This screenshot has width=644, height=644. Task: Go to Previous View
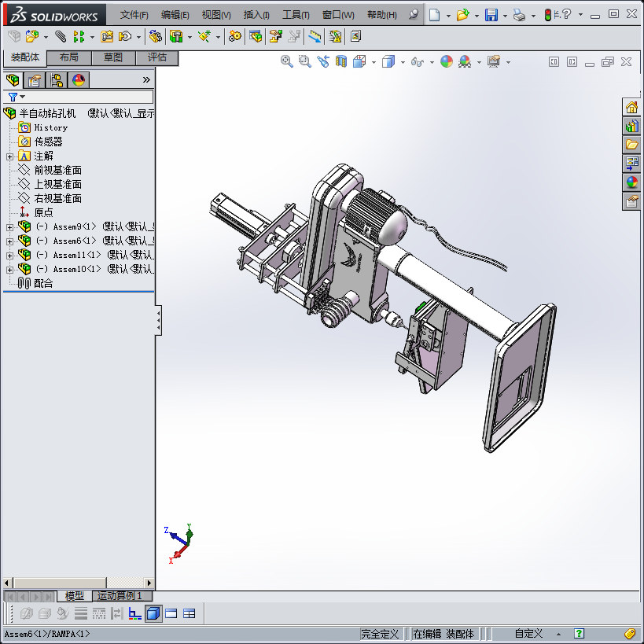[x=323, y=61]
